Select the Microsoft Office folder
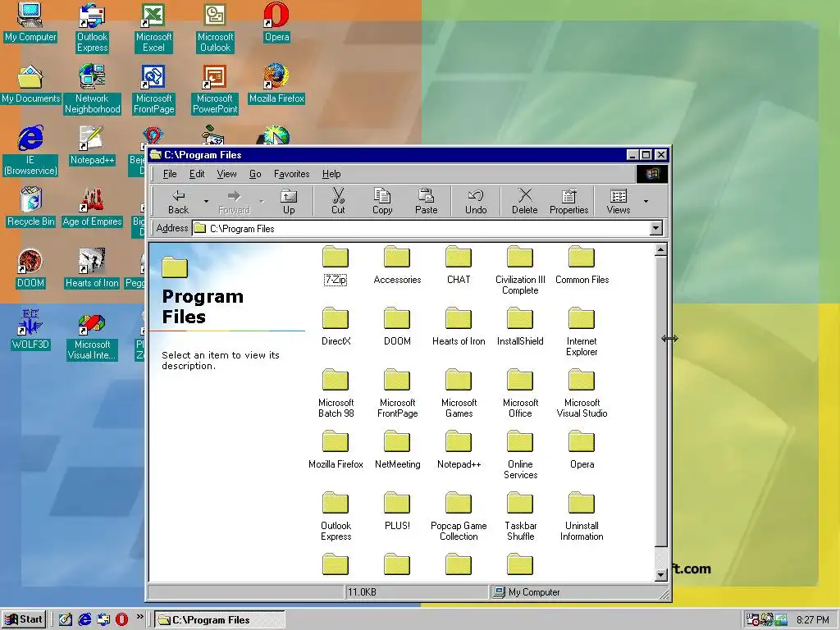 pyautogui.click(x=520, y=394)
